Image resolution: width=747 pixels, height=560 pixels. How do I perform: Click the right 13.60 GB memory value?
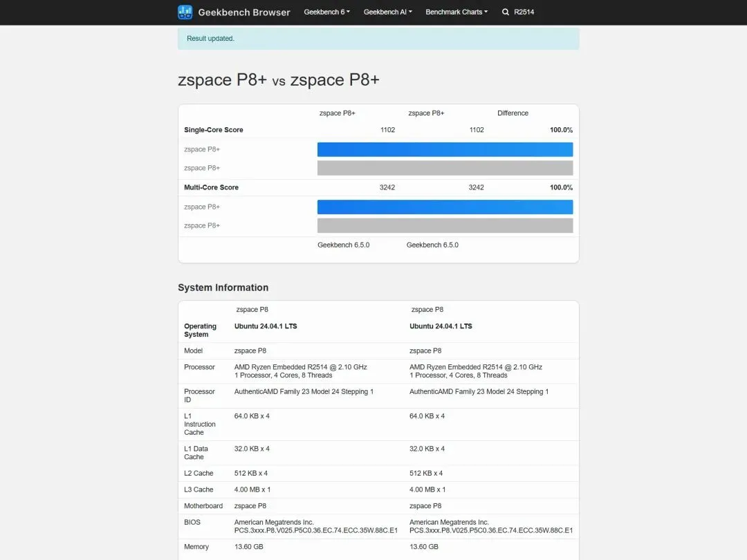423,547
